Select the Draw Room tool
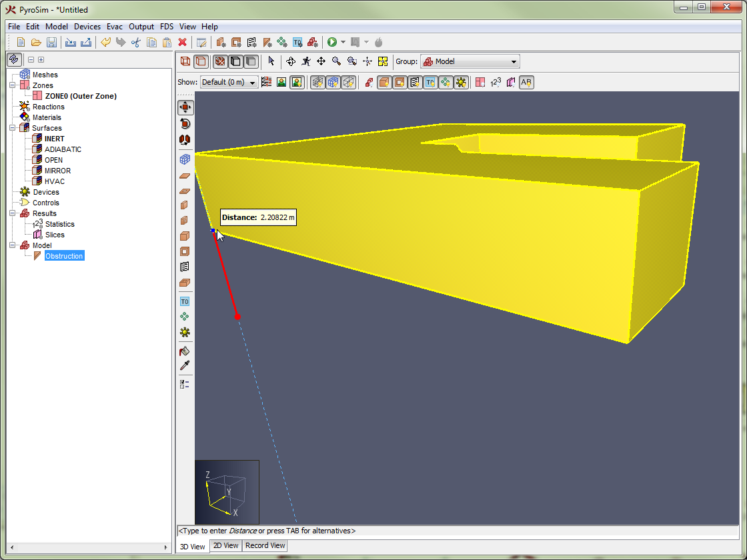The height and width of the screenshot is (560, 747). (x=185, y=283)
